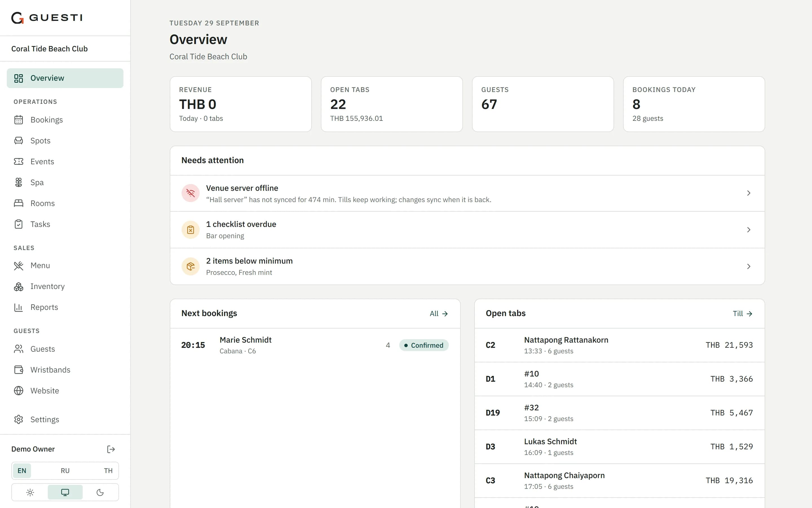Click the Bookings Today summary card

694,104
